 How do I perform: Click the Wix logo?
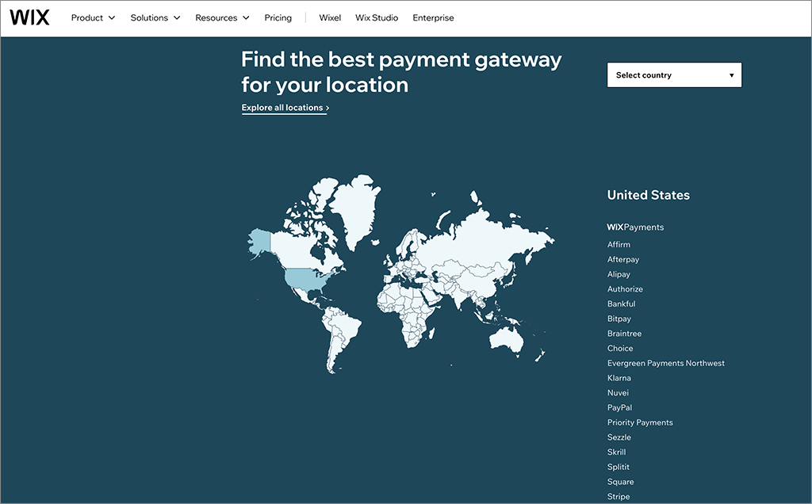pyautogui.click(x=29, y=17)
